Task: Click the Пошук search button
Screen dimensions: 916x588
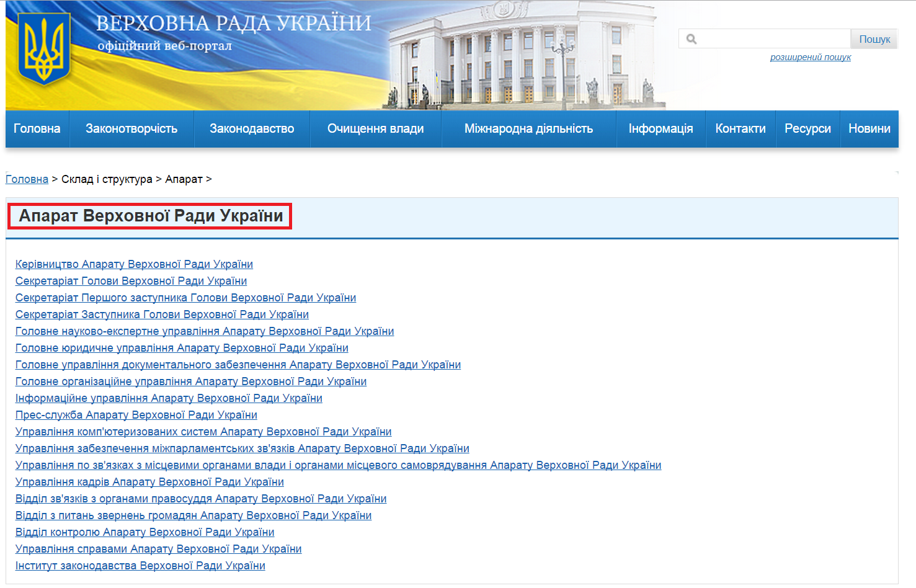Action: point(874,39)
